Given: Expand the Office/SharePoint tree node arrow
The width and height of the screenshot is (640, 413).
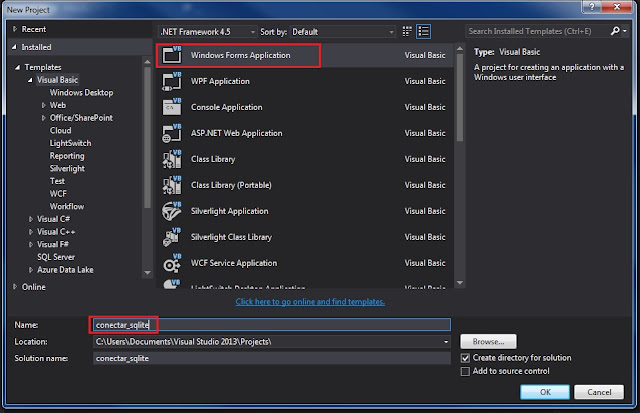Looking at the screenshot, I should pos(43,118).
